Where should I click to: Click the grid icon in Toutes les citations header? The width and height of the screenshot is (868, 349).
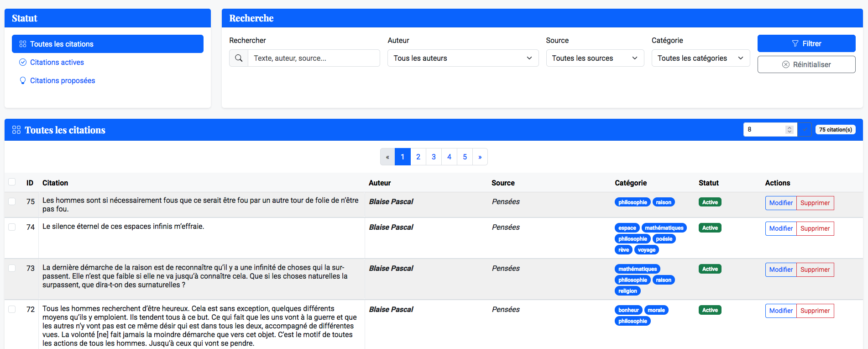click(x=16, y=130)
